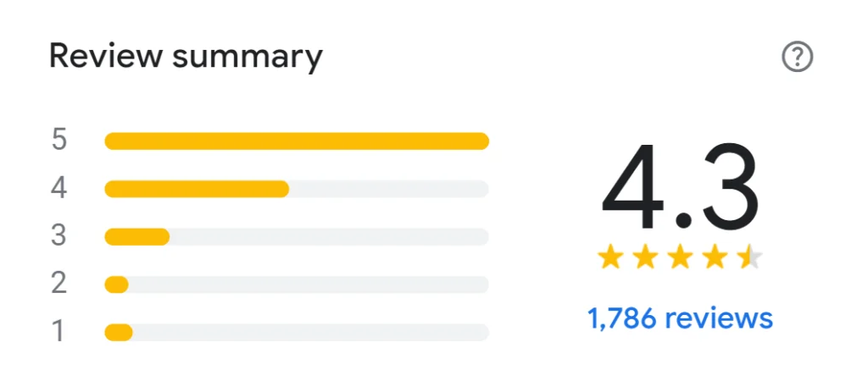Click the yellow filled part of 1-star bar
Screen dimensions: 868x387
tap(119, 332)
